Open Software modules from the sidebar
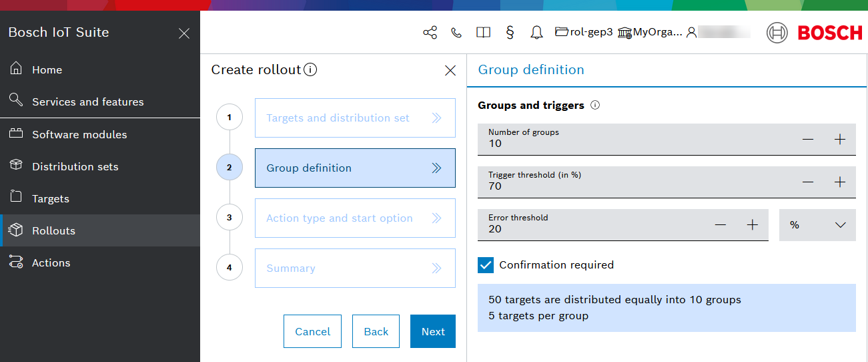This screenshot has height=362, width=868. (79, 135)
